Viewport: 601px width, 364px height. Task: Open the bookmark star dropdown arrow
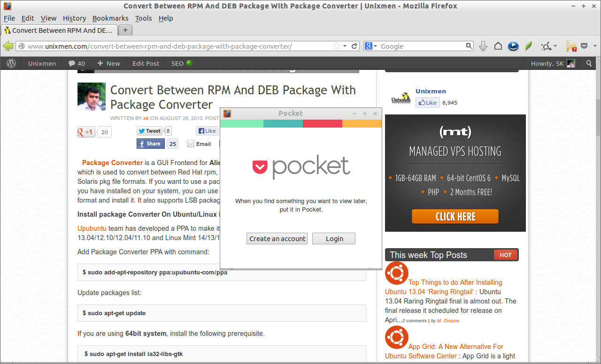345,46
